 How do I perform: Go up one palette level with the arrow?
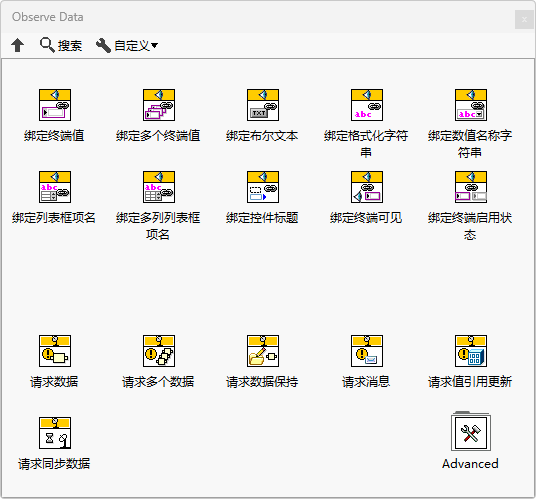(x=17, y=45)
